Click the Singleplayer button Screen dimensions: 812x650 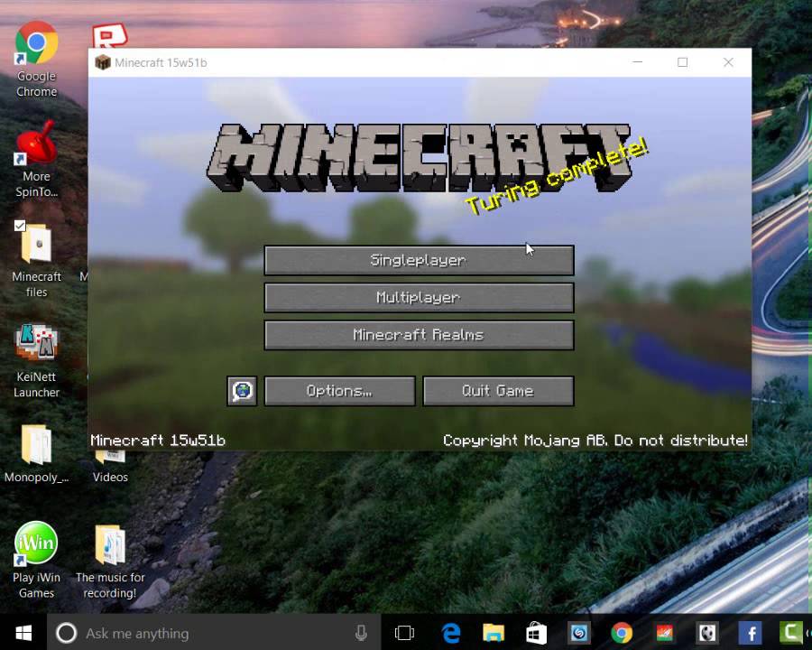pos(419,260)
